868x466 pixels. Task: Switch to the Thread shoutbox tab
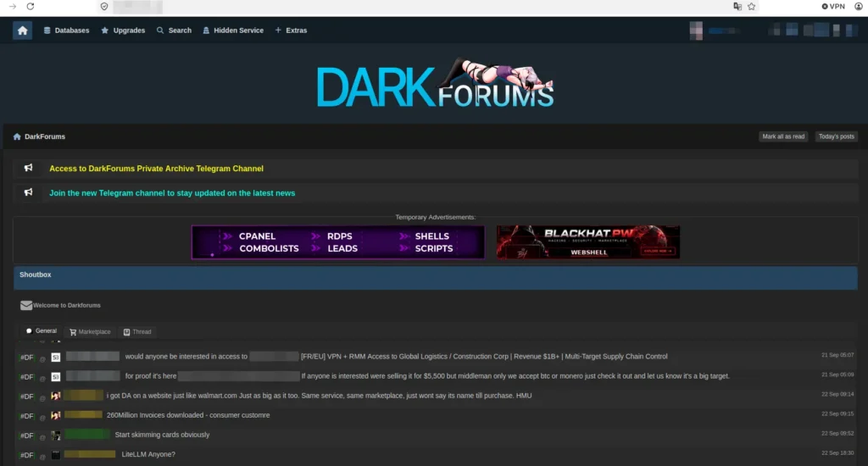pyautogui.click(x=137, y=332)
